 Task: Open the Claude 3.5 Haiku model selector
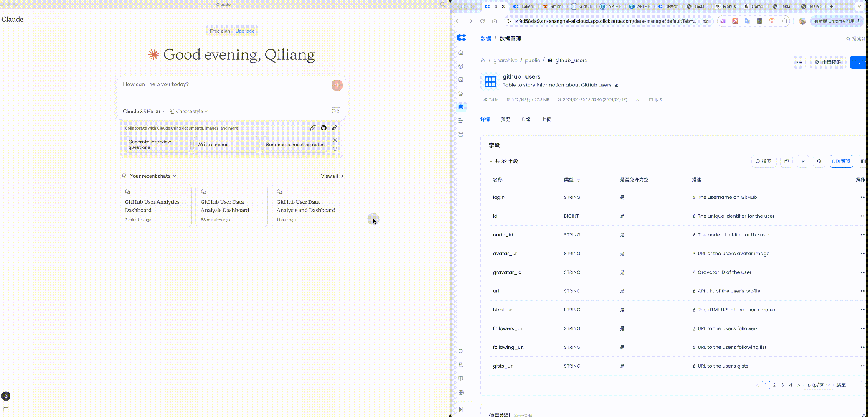(x=143, y=112)
